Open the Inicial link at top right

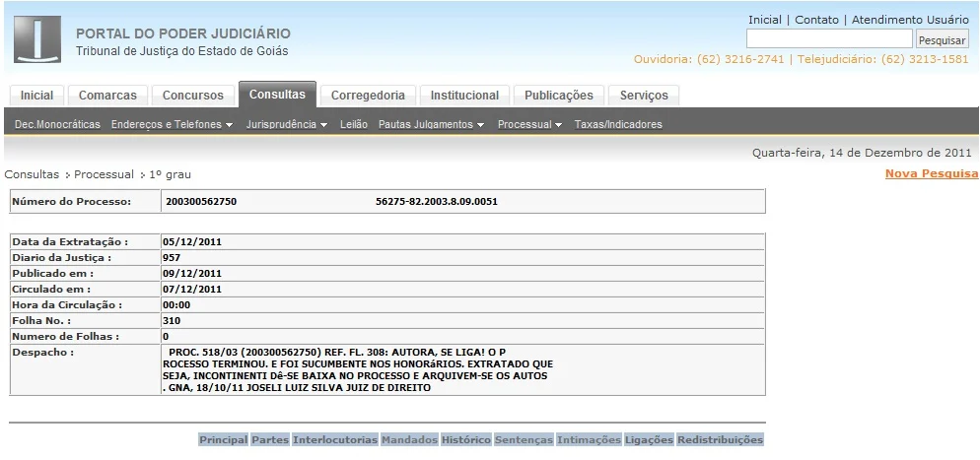[x=764, y=20]
